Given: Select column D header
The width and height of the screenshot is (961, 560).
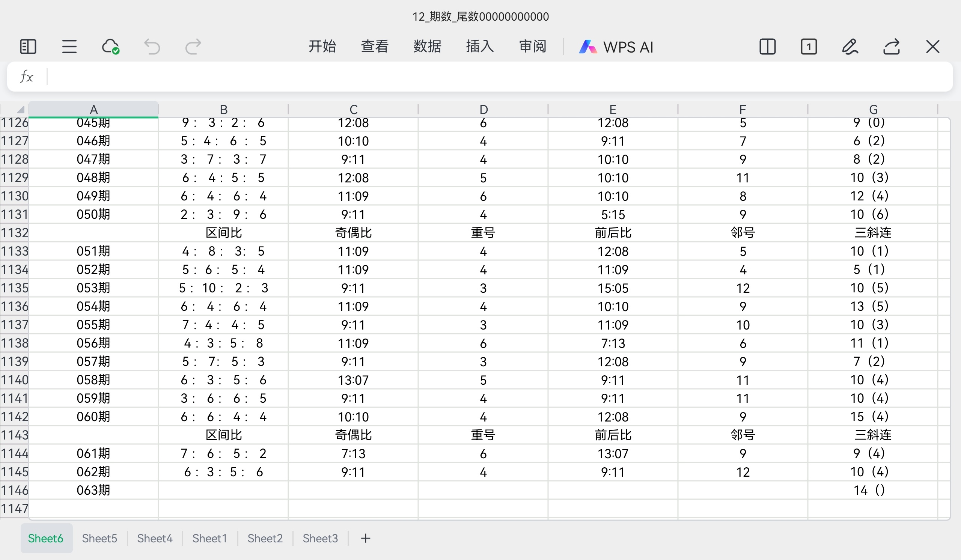Looking at the screenshot, I should pyautogui.click(x=483, y=110).
